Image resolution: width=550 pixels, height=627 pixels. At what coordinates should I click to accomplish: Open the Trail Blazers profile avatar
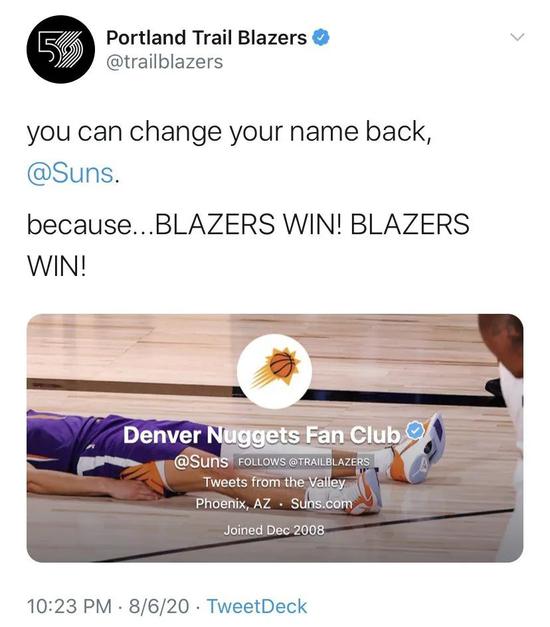tap(61, 49)
